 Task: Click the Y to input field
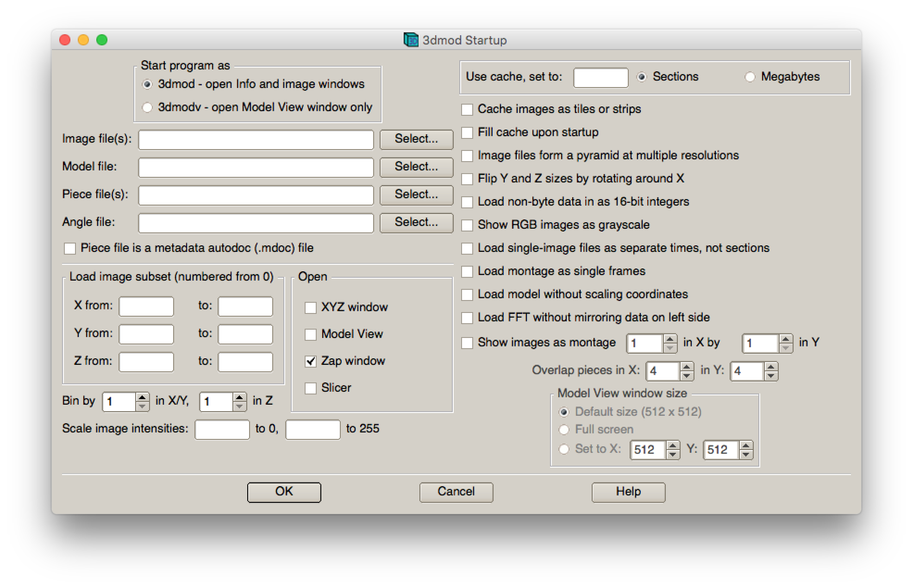(x=245, y=334)
